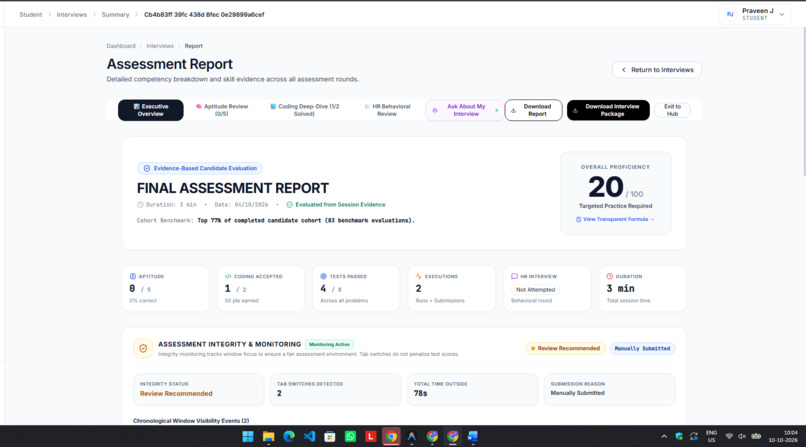Click Interviews link below Dashboard breadcrumb
The image size is (806, 447).
pyautogui.click(x=160, y=46)
